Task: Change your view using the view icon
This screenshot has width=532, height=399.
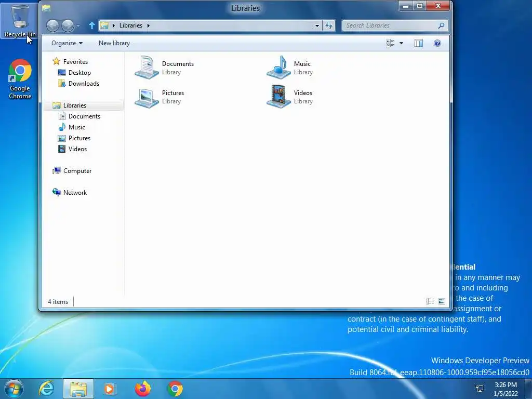Action: tap(390, 43)
